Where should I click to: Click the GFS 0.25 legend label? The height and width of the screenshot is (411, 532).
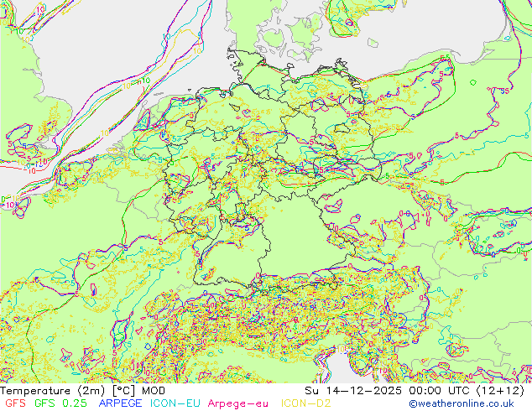point(60,403)
